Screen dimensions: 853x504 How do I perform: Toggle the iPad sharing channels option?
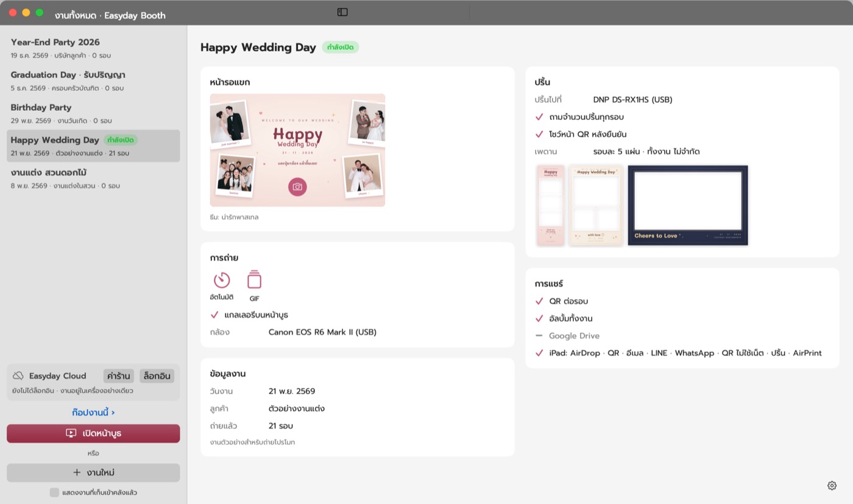click(x=539, y=353)
